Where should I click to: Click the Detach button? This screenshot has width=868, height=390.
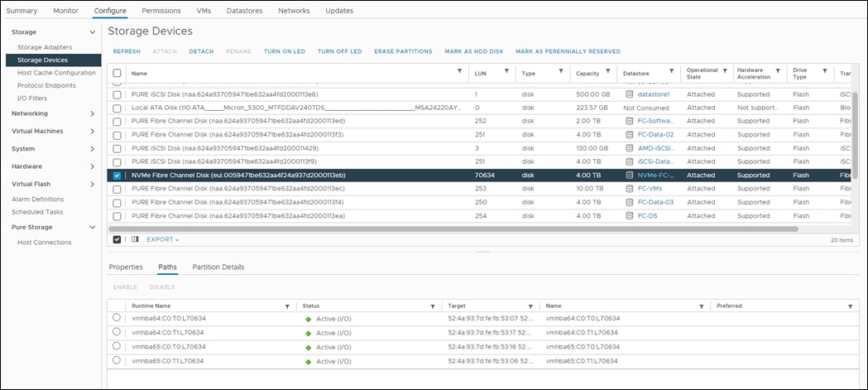click(x=202, y=51)
